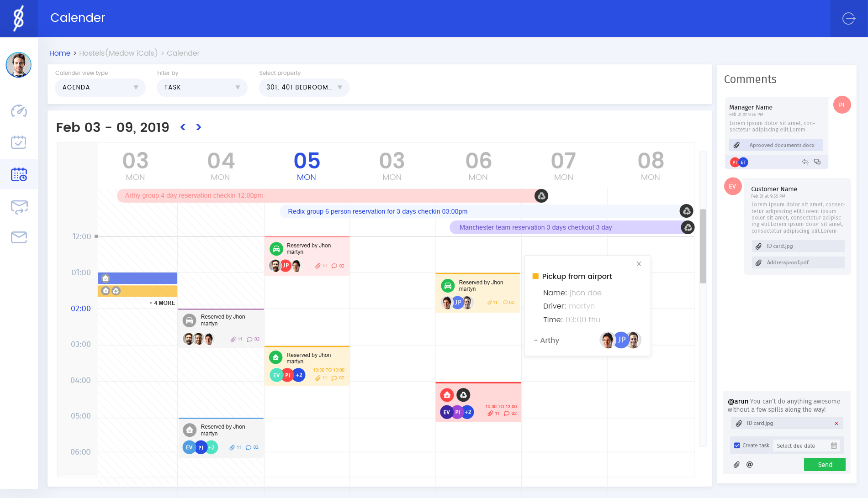Open the tasks checklist calendar sidebar icon
868x498 pixels.
[x=19, y=142]
